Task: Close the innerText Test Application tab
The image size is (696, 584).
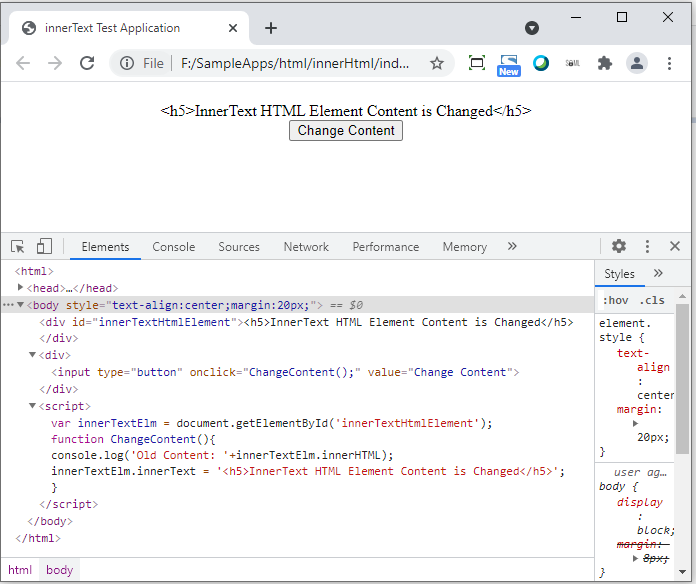Action: (233, 28)
